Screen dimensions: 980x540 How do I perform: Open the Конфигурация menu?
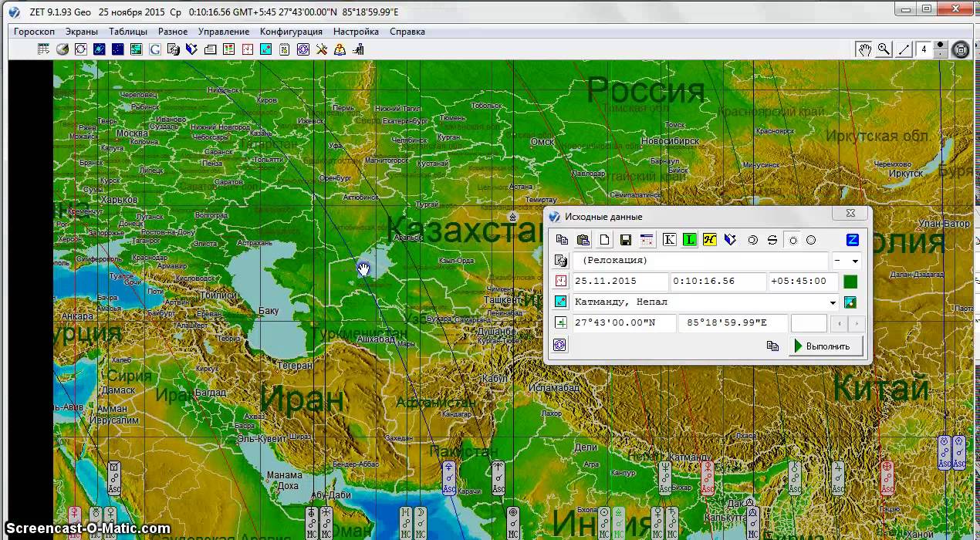[291, 32]
